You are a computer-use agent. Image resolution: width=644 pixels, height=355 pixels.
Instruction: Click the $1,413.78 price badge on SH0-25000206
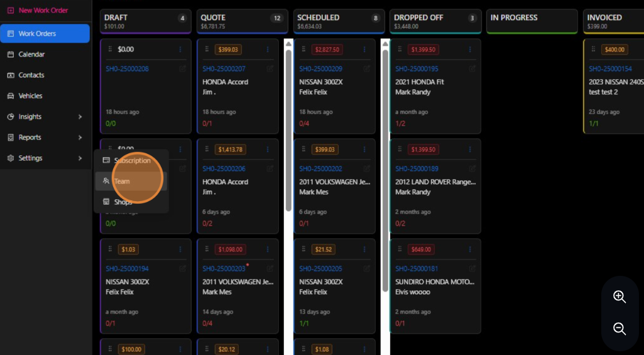coord(231,150)
